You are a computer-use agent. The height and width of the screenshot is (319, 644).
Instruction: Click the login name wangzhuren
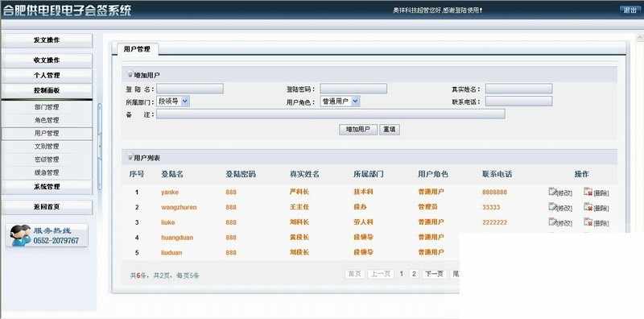coord(179,207)
